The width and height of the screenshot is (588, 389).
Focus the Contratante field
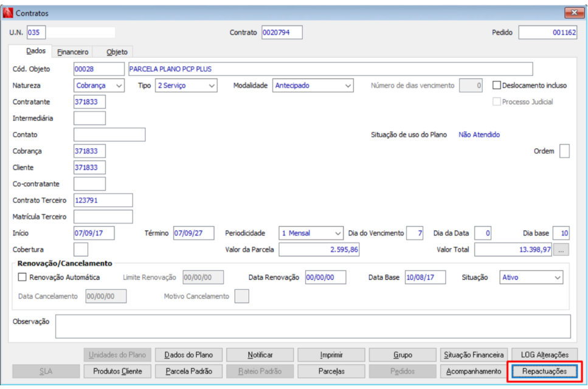(x=89, y=102)
